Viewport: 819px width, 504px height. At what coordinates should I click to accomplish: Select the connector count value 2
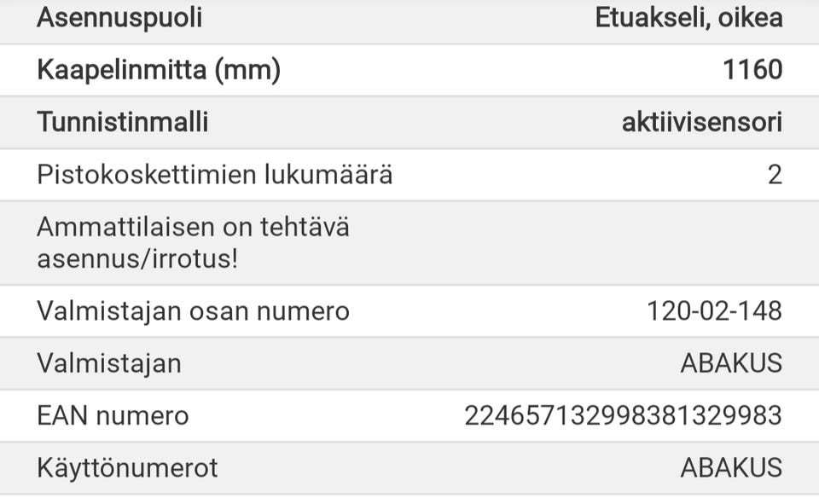tap(774, 175)
